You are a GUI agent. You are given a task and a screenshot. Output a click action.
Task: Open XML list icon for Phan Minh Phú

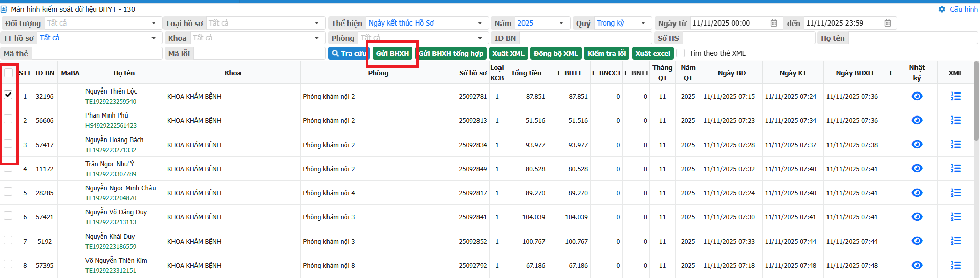[955, 120]
